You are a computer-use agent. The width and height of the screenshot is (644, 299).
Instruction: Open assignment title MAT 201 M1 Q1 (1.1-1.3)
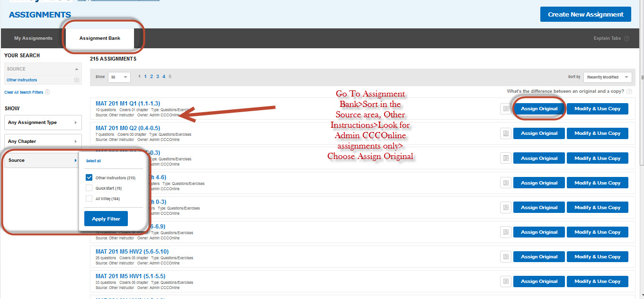128,104
